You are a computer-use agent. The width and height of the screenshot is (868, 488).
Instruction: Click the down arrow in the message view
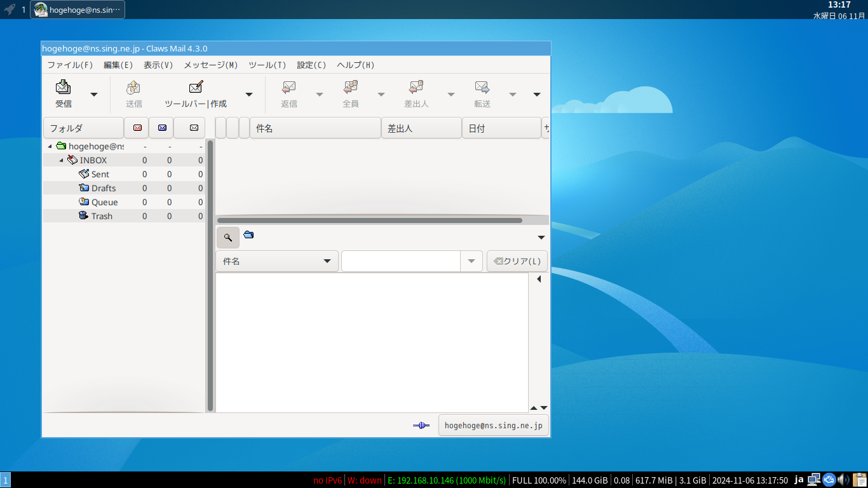click(544, 408)
